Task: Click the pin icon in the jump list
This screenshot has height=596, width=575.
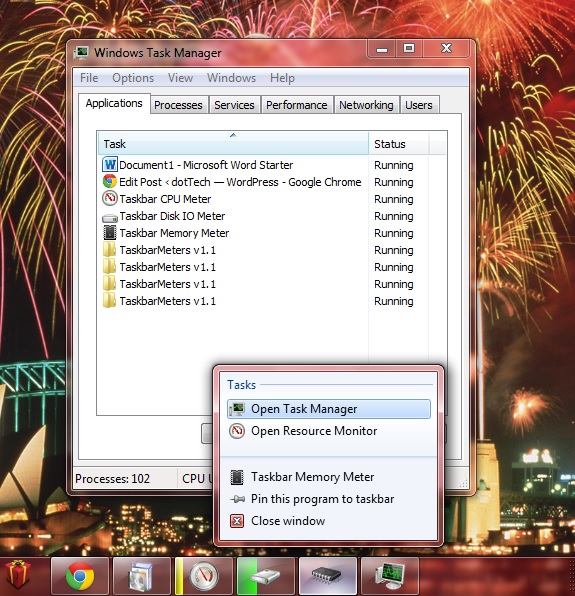Action: [x=237, y=499]
